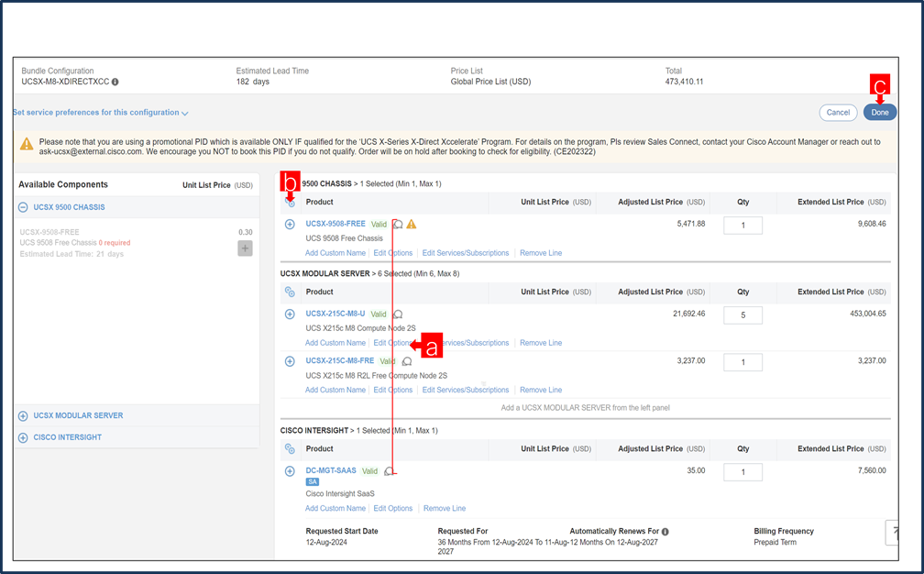Open UCSX-215C-M8-FRE product link
The width and height of the screenshot is (924, 574).
(x=339, y=360)
